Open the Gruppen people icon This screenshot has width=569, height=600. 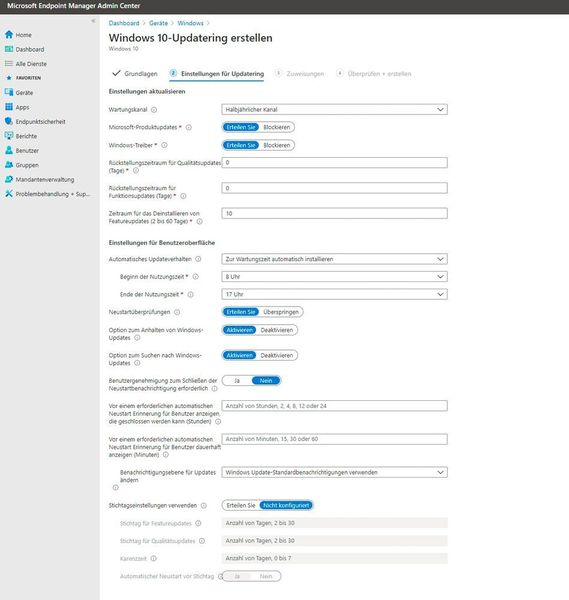[x=9, y=165]
